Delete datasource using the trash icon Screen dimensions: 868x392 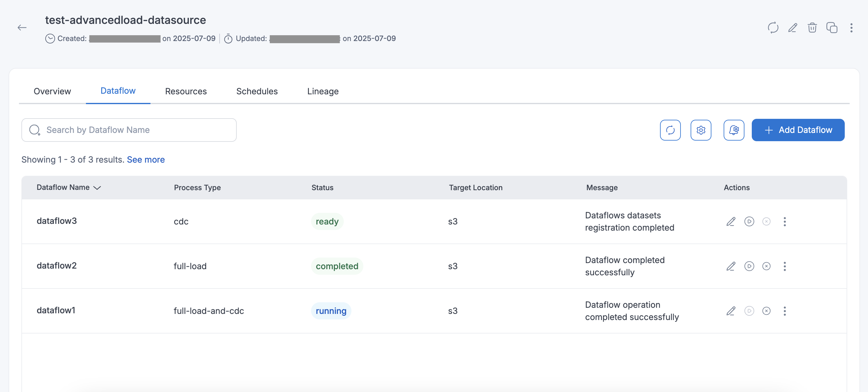(812, 28)
